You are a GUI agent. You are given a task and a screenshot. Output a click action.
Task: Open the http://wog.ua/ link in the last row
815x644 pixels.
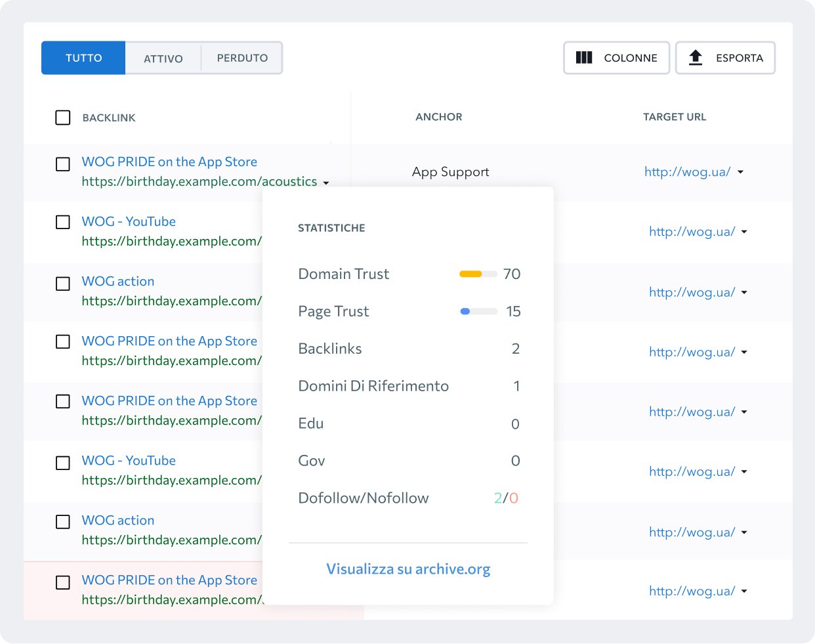coord(692,591)
